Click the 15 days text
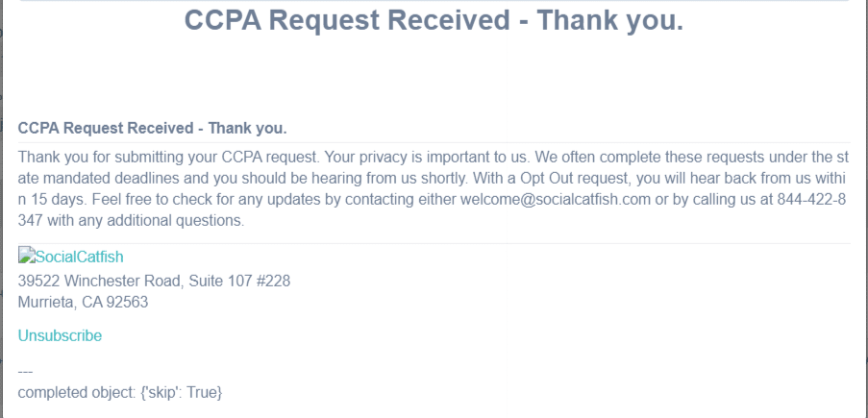868x418 pixels. (x=51, y=199)
